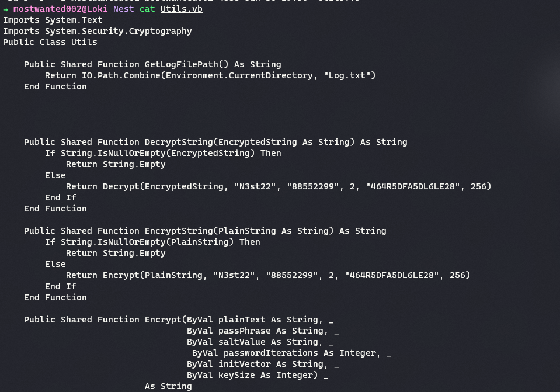Click the Imports System.Security.Cryptography line

point(97,31)
